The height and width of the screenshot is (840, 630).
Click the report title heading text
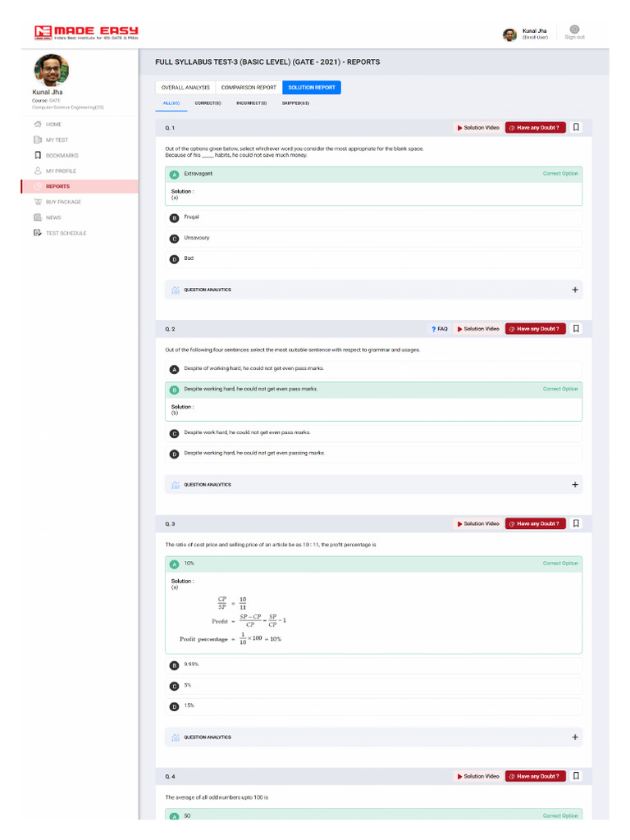(267, 62)
